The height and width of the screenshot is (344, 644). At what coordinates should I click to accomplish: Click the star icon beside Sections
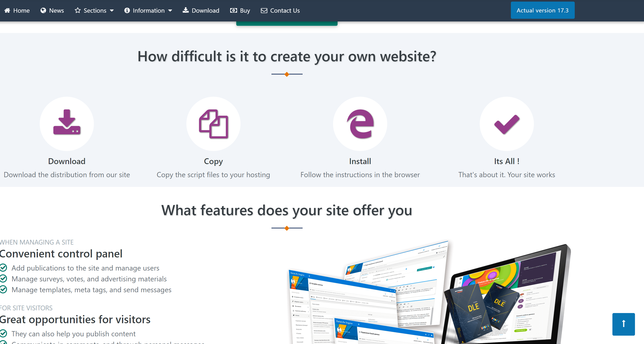pyautogui.click(x=78, y=10)
